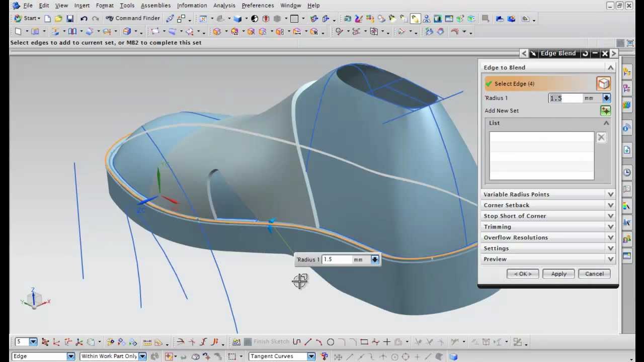The image size is (644, 362).
Task: Open the Format menu
Action: (105, 6)
